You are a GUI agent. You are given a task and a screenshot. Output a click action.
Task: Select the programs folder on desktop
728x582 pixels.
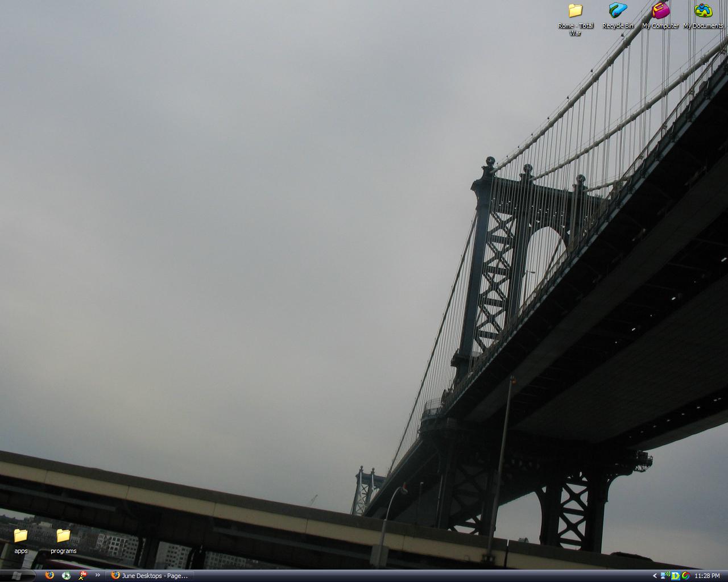tap(63, 541)
